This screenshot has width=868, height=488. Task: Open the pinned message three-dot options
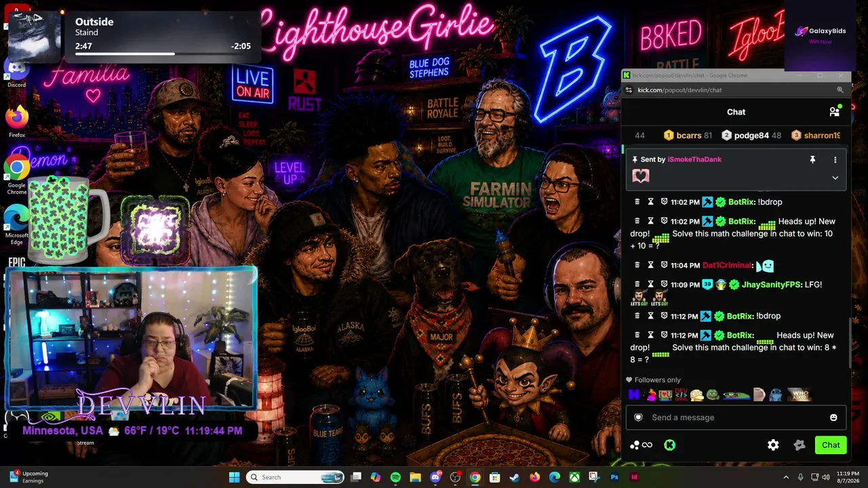tap(835, 159)
